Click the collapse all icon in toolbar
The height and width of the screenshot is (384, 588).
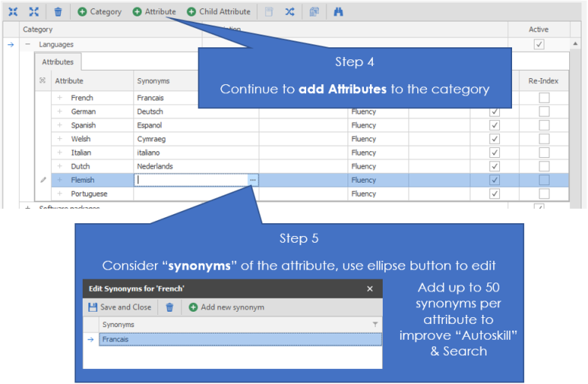(x=13, y=12)
